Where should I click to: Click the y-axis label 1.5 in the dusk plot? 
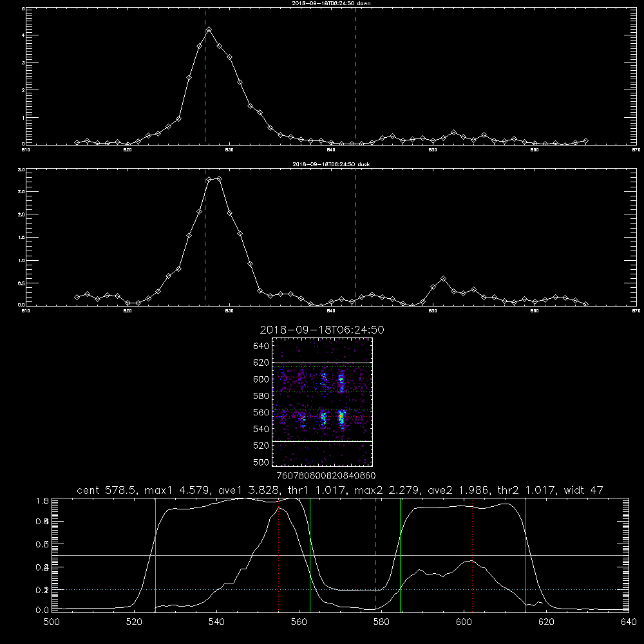(22, 238)
